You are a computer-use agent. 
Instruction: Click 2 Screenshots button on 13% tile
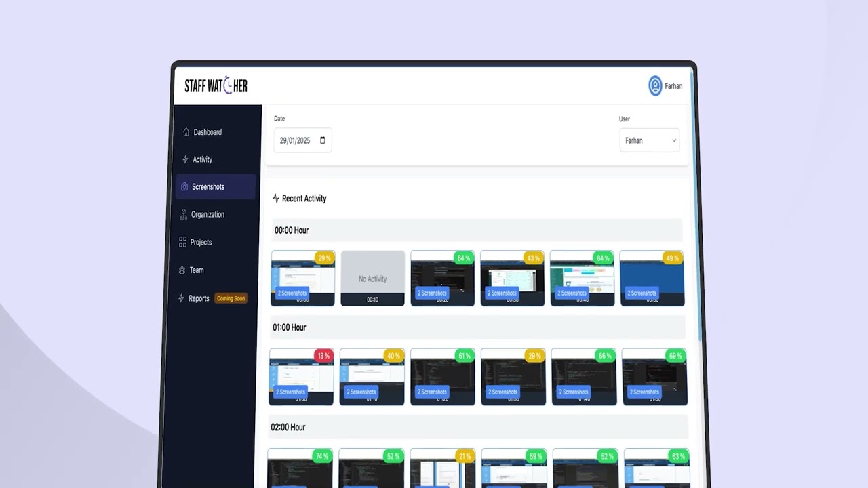coord(290,392)
